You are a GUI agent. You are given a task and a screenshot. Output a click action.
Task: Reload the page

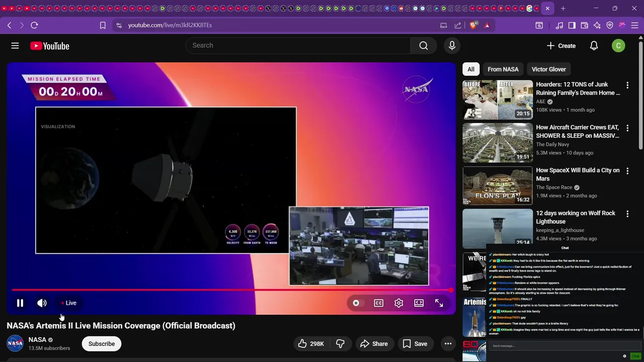[34, 25]
